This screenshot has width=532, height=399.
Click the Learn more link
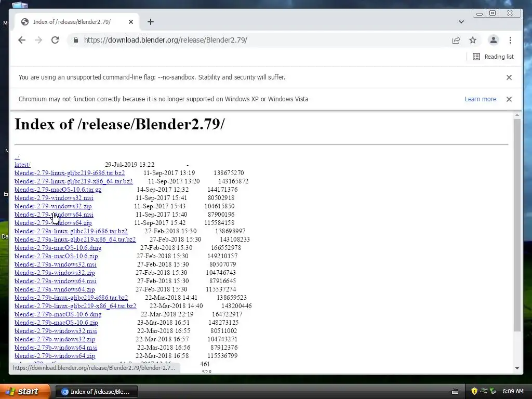click(481, 99)
